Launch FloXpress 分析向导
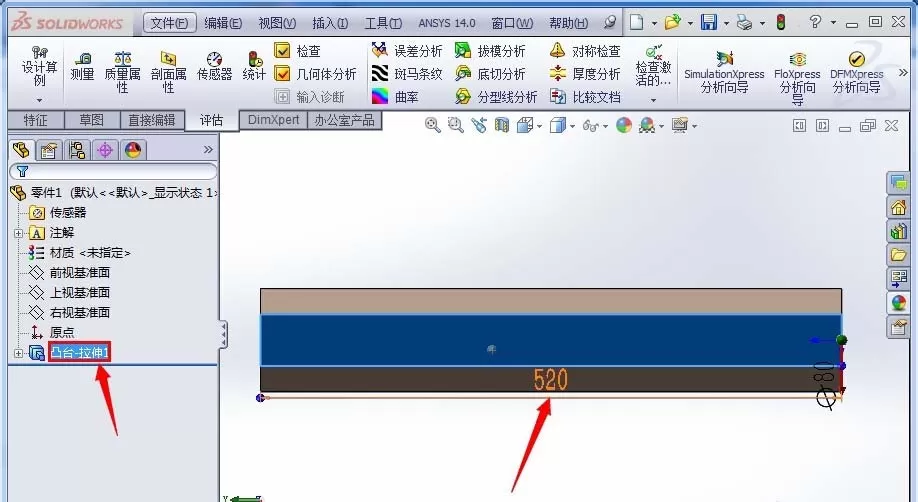 [x=797, y=78]
